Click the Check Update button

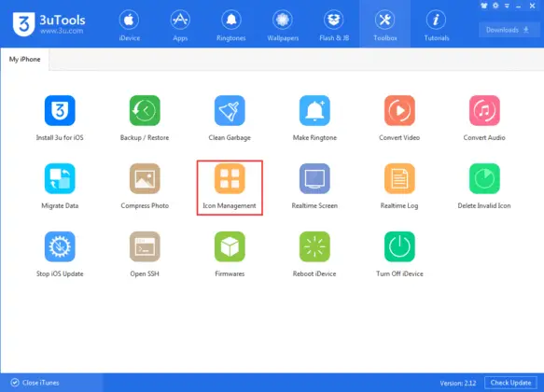[510, 383]
